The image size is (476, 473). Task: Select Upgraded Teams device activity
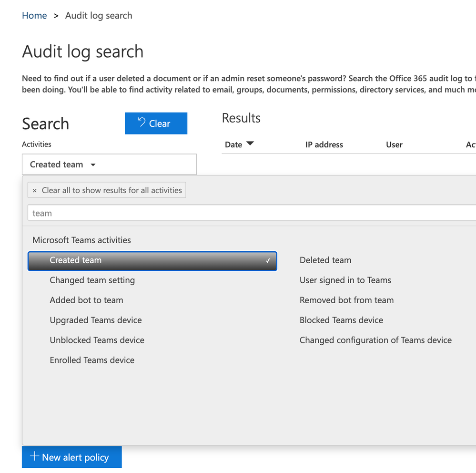pyautogui.click(x=95, y=320)
